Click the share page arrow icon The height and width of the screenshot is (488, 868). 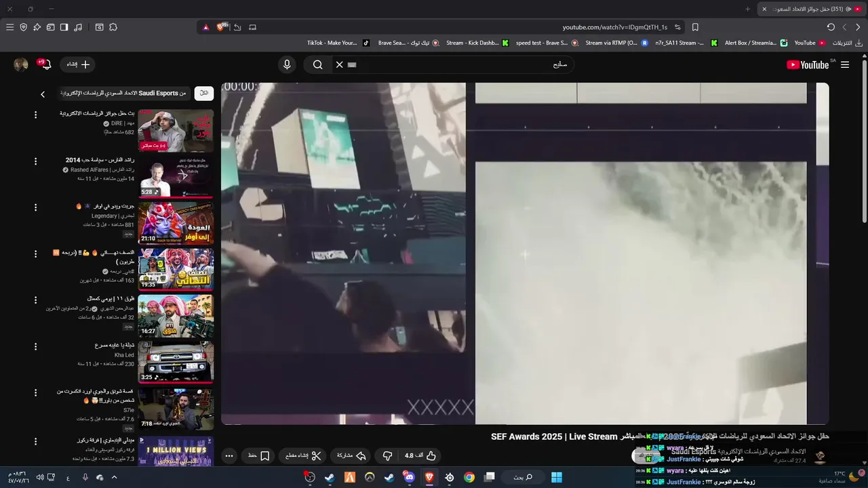[x=237, y=27]
